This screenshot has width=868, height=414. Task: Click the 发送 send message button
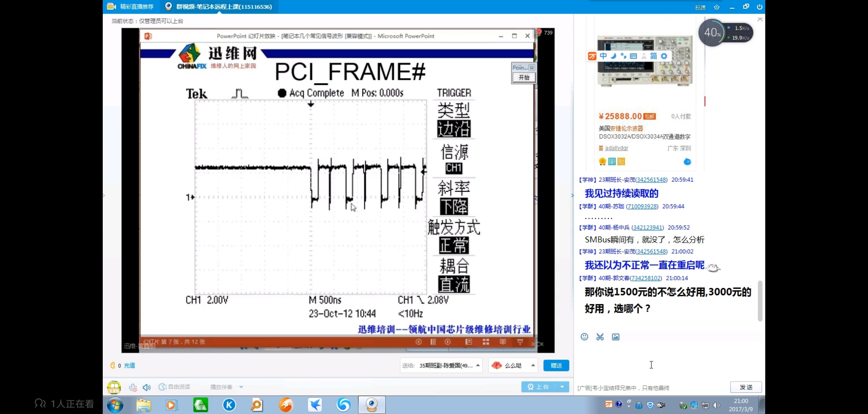(746, 387)
